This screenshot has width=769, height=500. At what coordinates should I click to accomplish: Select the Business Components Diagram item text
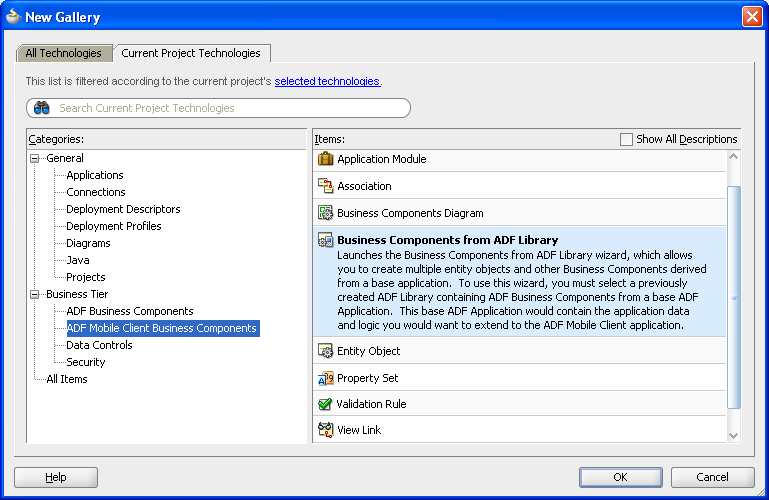pyautogui.click(x=410, y=213)
